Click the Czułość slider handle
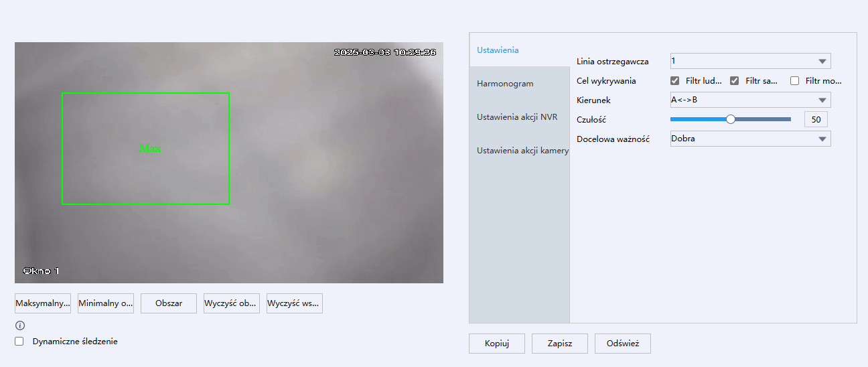Screen dimensions: 868x367 pos(731,119)
